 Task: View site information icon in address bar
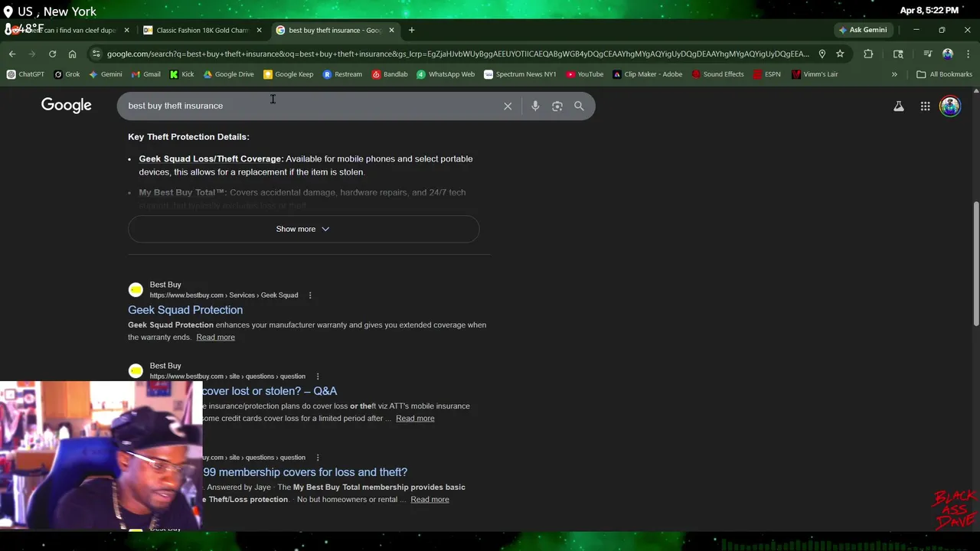96,54
